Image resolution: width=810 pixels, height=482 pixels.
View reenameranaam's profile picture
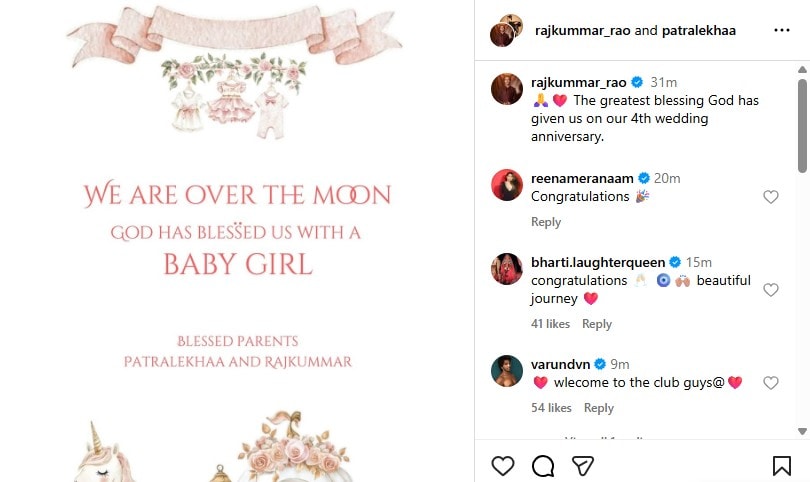pyautogui.click(x=507, y=185)
